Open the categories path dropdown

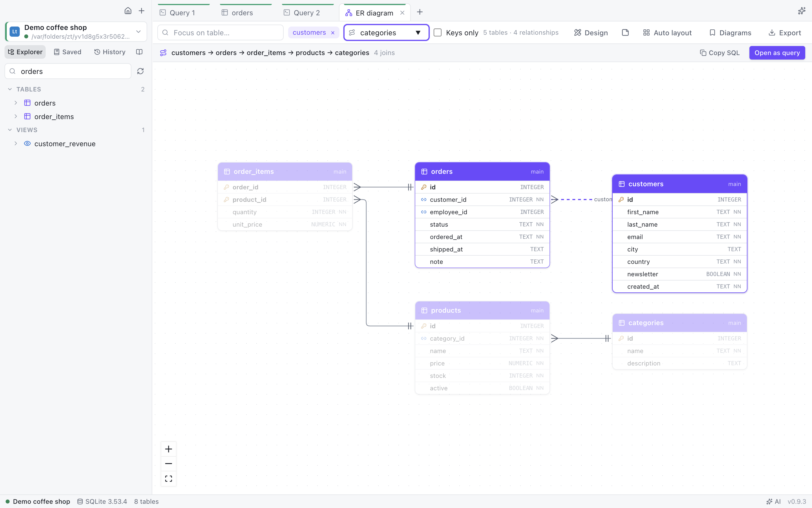pyautogui.click(x=386, y=32)
